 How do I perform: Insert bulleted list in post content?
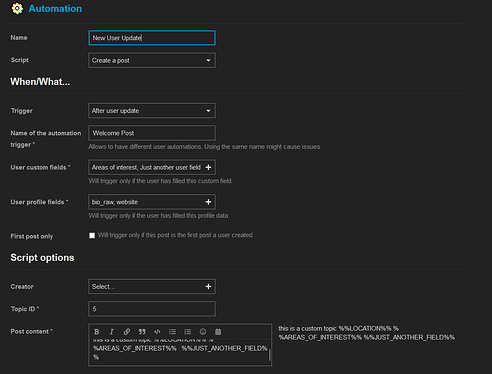pyautogui.click(x=172, y=332)
